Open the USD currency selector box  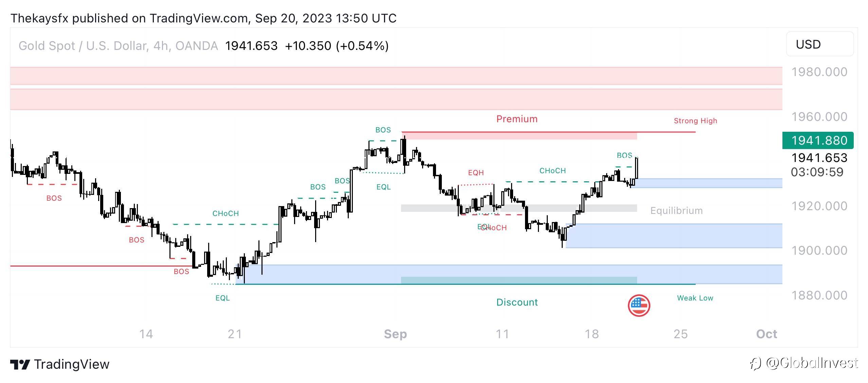[819, 44]
